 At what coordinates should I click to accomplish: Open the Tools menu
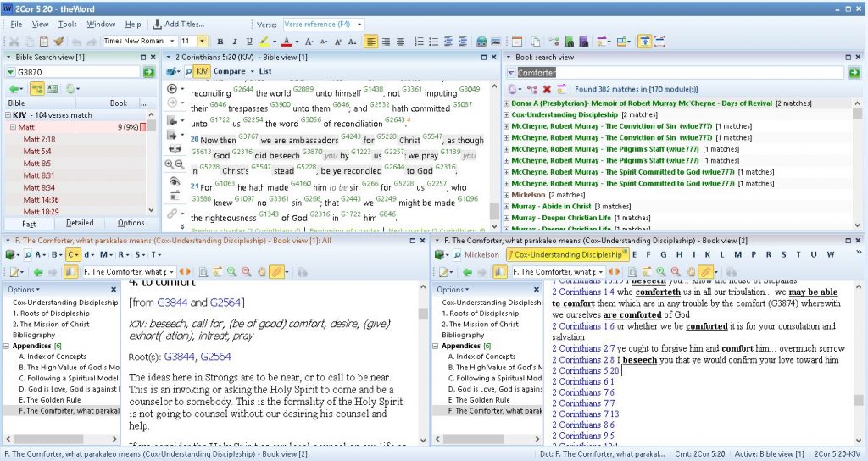[x=68, y=25]
